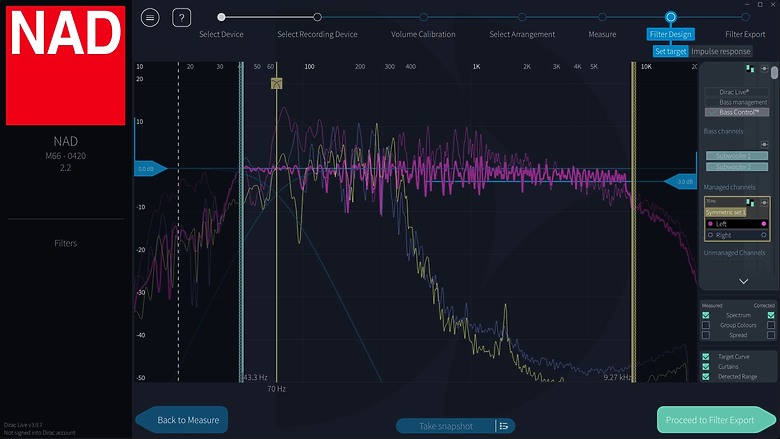The image size is (780, 439).
Task: Select Bass Control mode
Action: tap(737, 112)
